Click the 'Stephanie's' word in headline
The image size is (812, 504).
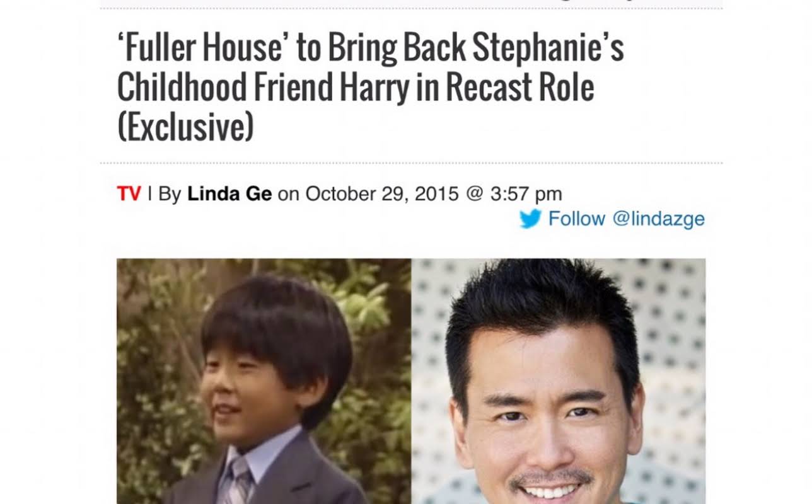coord(548,48)
